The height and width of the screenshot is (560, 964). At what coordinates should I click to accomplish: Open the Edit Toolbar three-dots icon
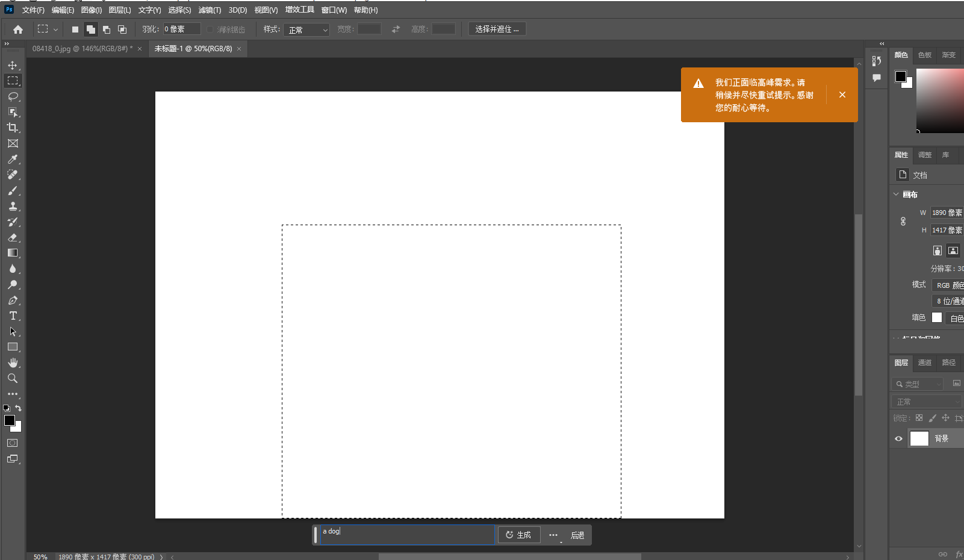[x=13, y=394]
